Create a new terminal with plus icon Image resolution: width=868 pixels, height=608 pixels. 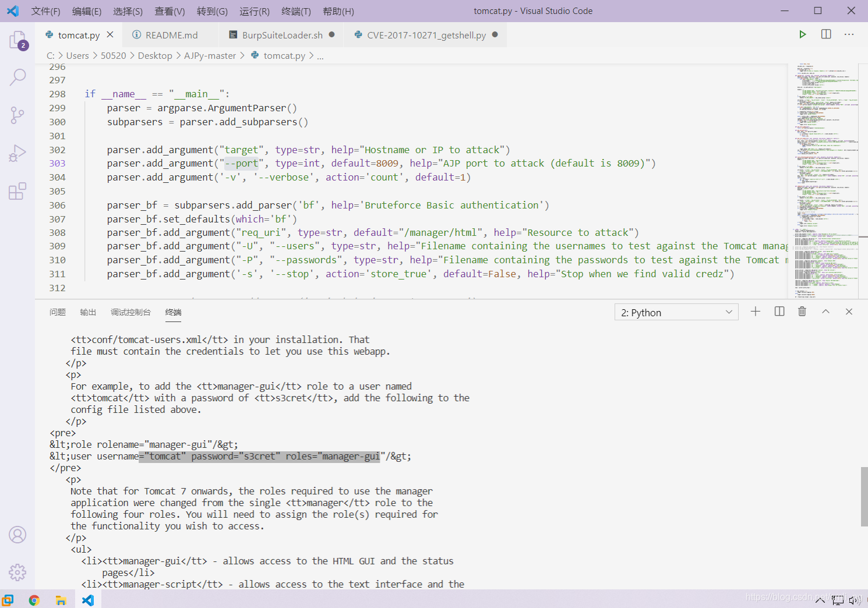[756, 312]
